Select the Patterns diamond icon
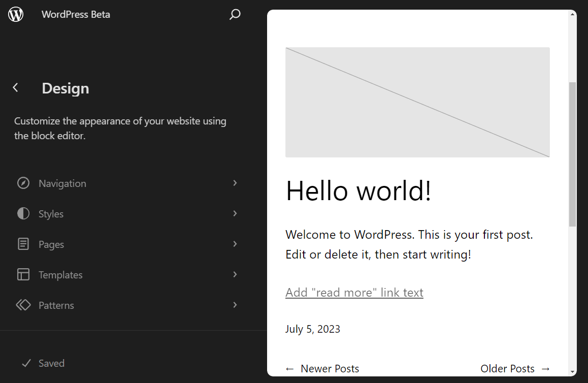Image resolution: width=588 pixels, height=383 pixels. click(23, 305)
